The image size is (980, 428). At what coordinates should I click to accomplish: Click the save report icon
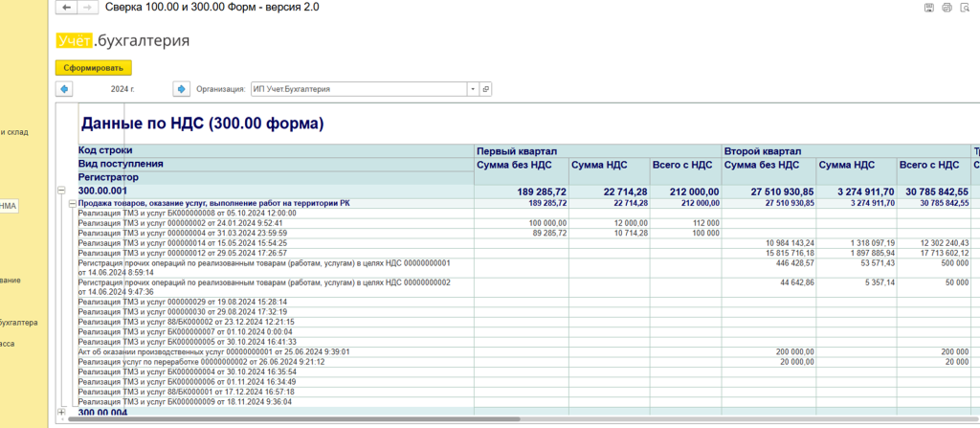tap(927, 8)
